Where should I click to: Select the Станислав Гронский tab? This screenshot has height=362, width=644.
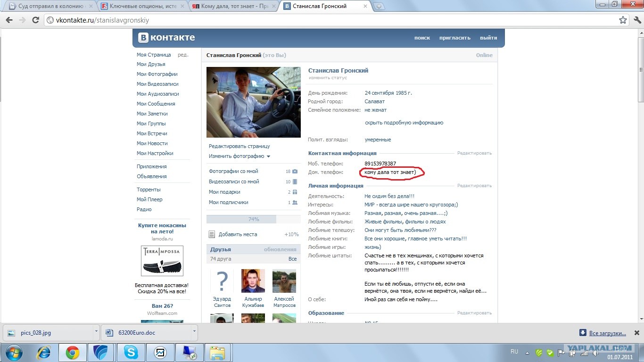(325, 6)
